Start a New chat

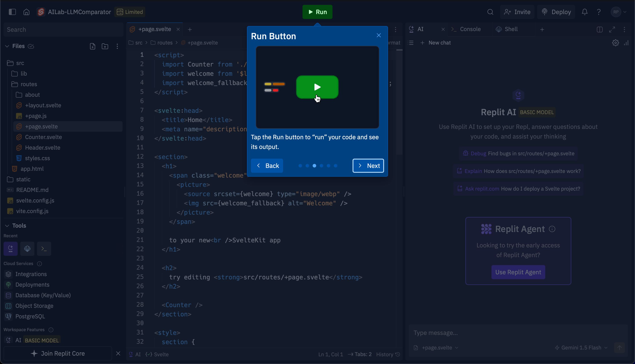[x=435, y=43]
